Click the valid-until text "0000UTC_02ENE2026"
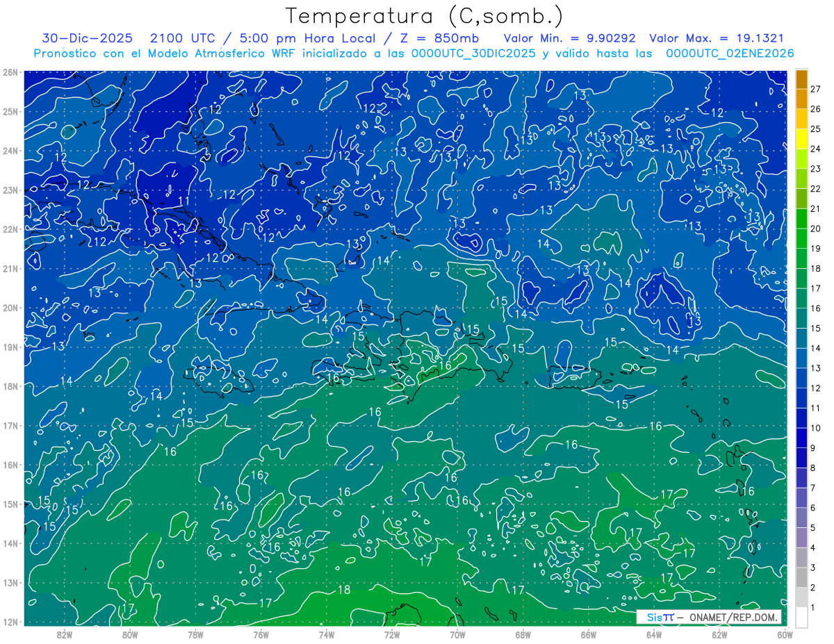 730,53
